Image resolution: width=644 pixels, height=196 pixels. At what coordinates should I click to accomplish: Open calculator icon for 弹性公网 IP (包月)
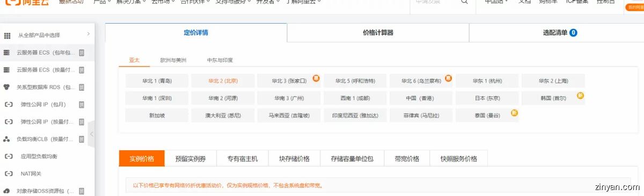tap(82, 104)
